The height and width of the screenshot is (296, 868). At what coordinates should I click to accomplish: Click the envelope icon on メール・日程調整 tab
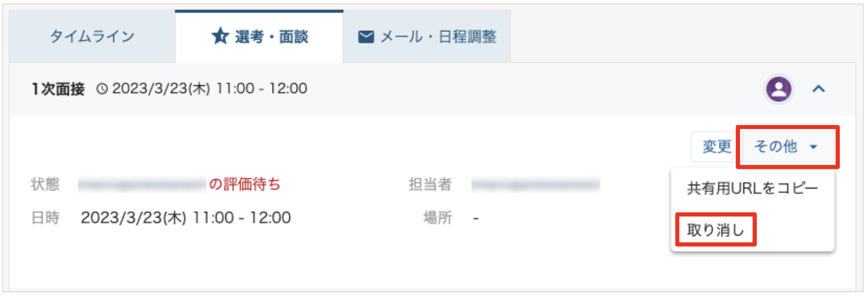coord(366,38)
